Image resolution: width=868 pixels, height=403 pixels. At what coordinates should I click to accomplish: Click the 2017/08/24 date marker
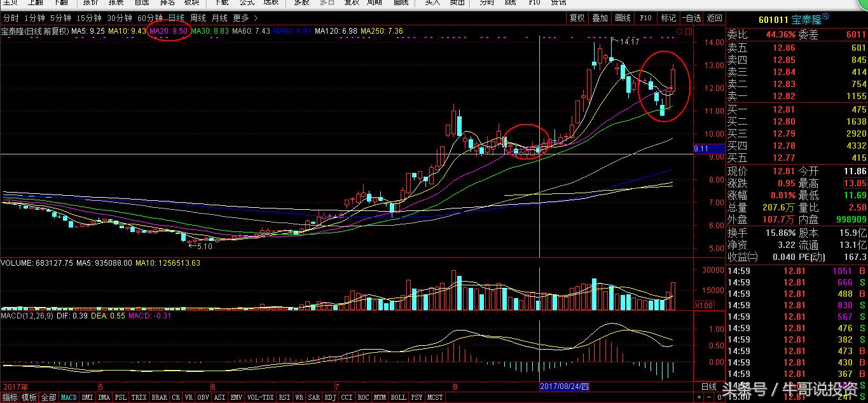(x=565, y=386)
